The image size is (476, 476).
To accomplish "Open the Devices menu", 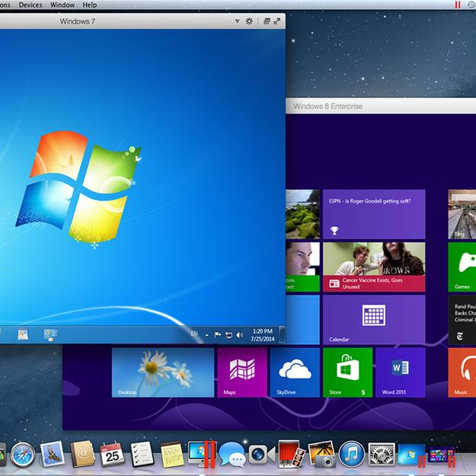I will tap(30, 5).
